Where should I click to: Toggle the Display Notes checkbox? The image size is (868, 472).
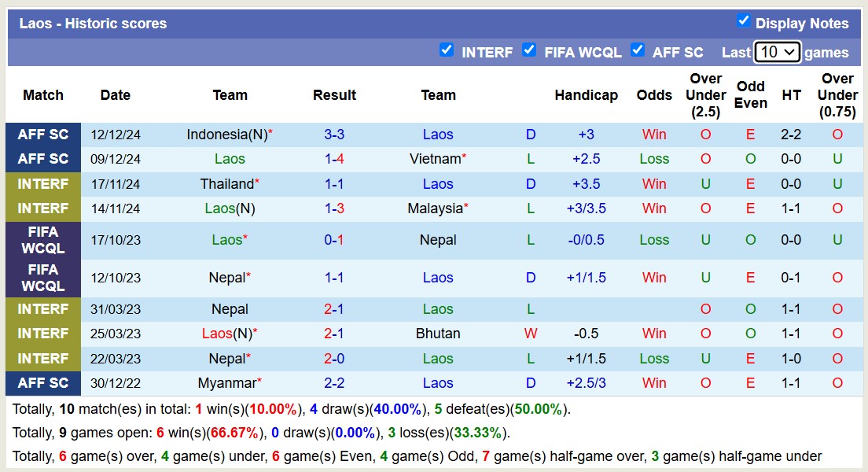pos(743,21)
